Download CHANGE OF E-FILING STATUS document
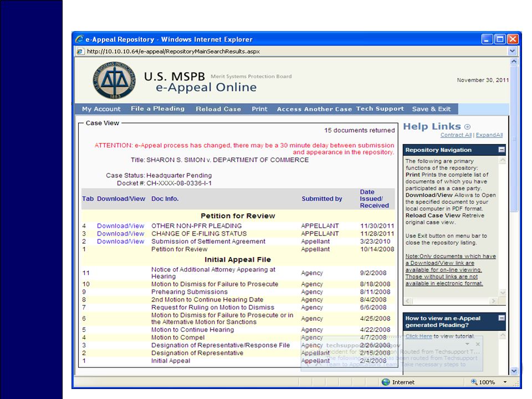532x399 pixels. click(x=120, y=234)
